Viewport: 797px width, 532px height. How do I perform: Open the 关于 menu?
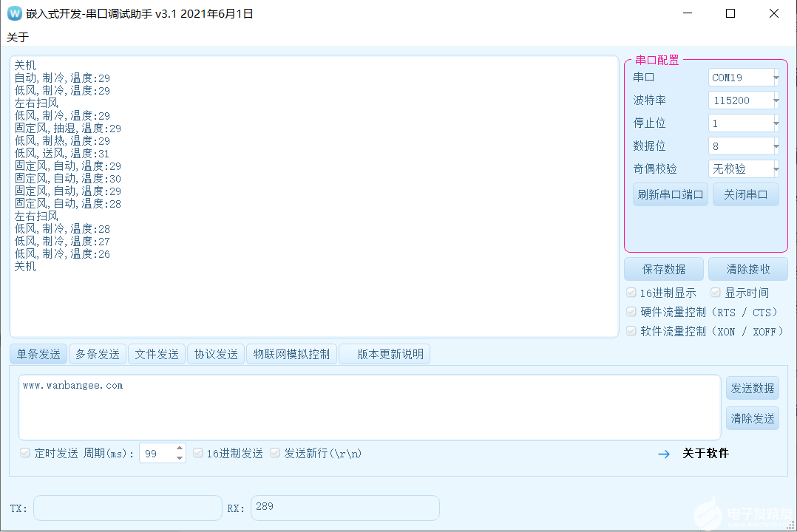click(x=18, y=37)
